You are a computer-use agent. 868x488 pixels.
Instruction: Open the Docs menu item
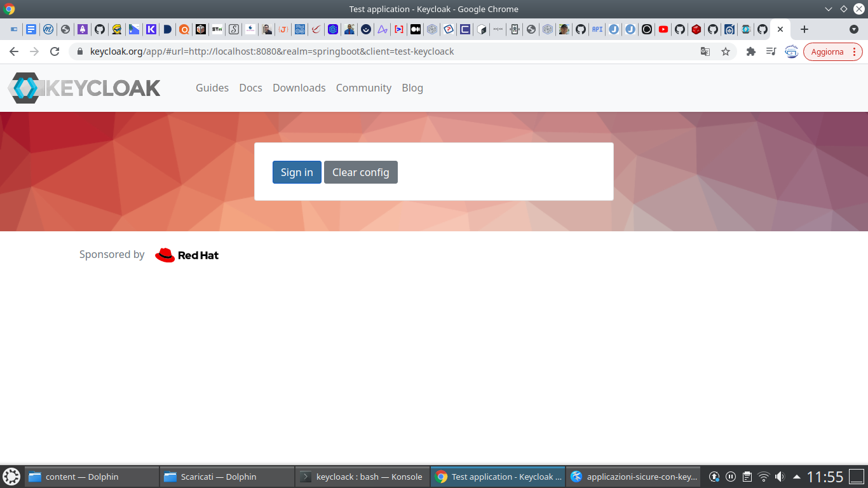[250, 88]
